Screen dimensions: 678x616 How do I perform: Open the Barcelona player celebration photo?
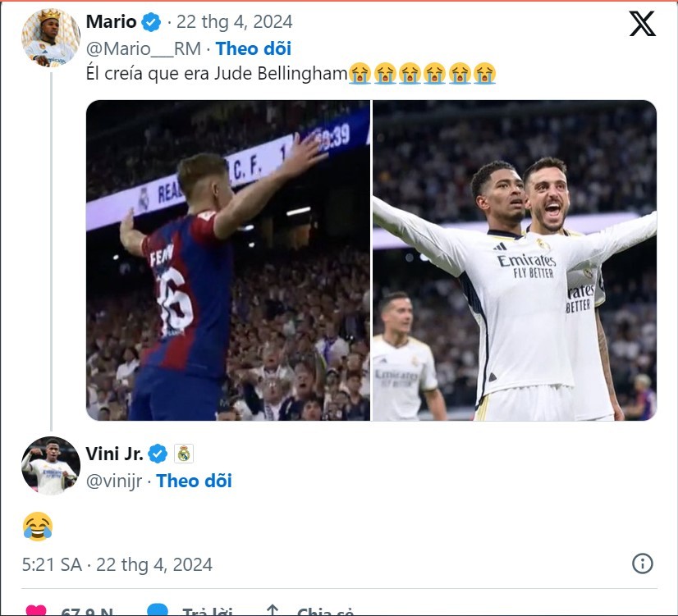[228, 260]
